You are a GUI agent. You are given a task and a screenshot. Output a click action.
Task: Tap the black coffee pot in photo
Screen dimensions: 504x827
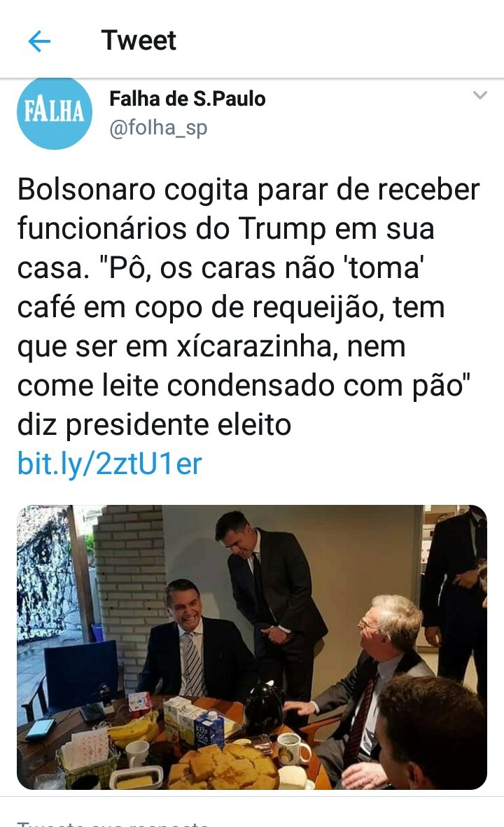[x=263, y=709]
